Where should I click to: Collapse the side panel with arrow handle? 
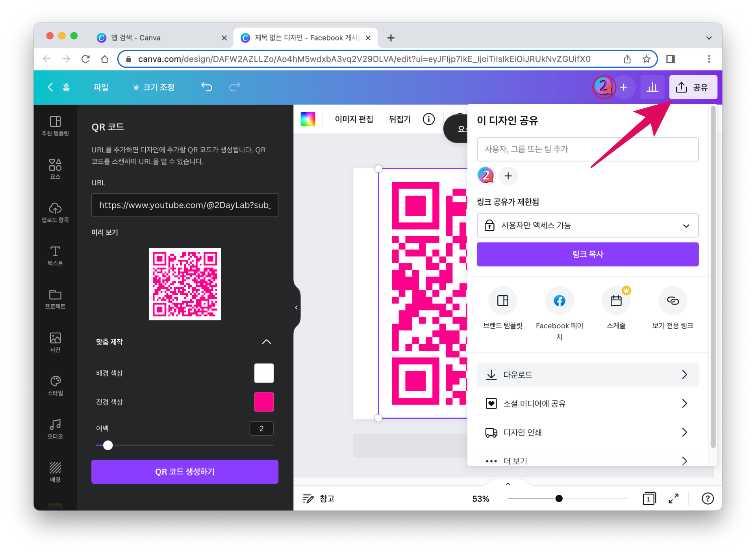(x=296, y=307)
